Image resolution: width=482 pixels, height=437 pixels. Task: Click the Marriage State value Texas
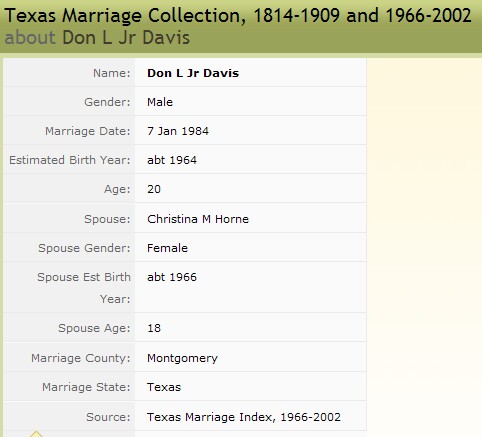click(164, 387)
